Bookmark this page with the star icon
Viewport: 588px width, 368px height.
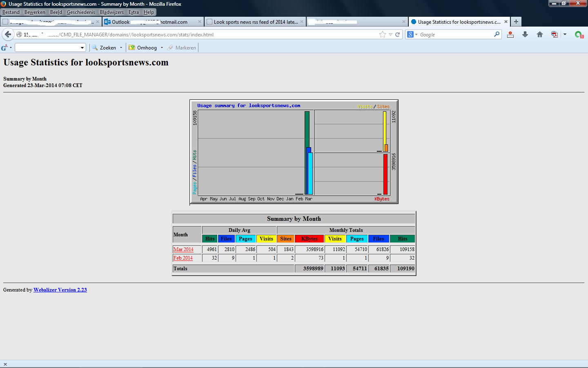[x=383, y=34]
